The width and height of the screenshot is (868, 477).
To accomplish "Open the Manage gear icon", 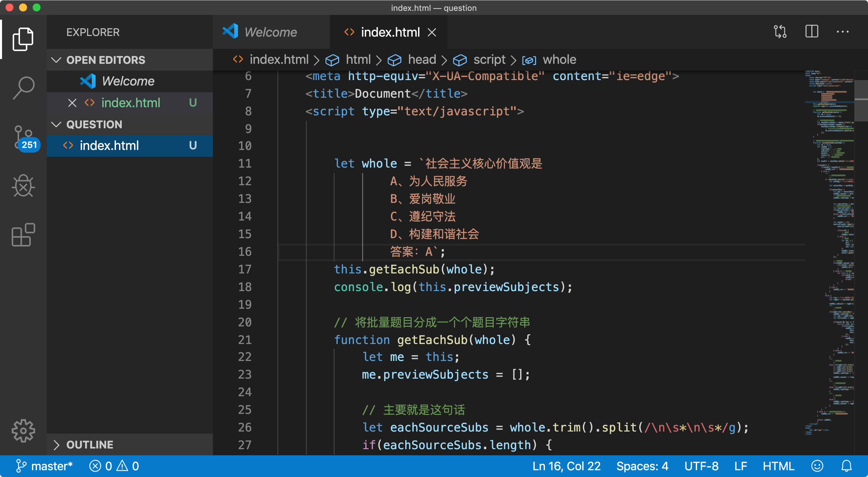I will 23,431.
